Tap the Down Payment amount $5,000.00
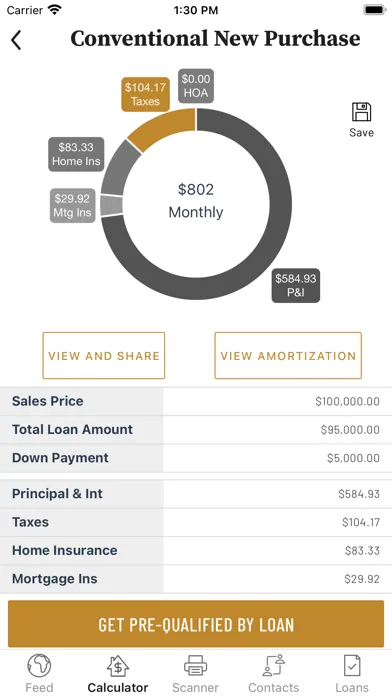 click(x=353, y=458)
